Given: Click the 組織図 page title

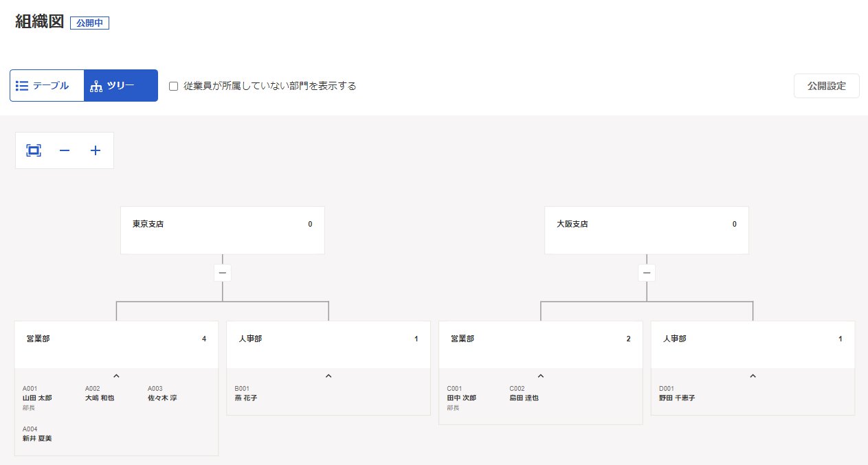Looking at the screenshot, I should coord(39,21).
